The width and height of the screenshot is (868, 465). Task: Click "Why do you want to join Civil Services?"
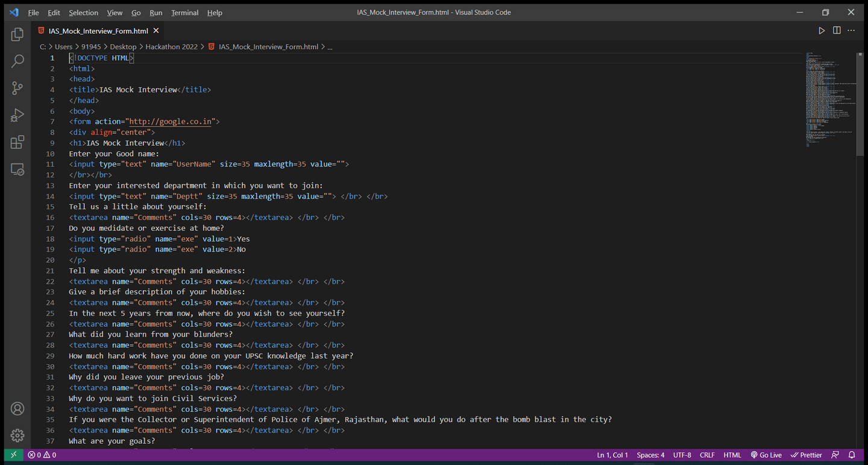(153, 399)
